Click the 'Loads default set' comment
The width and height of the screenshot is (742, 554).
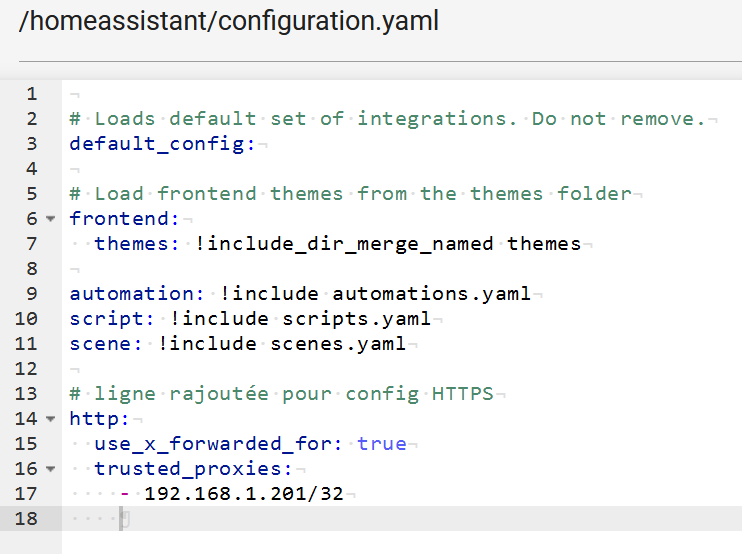tap(388, 119)
